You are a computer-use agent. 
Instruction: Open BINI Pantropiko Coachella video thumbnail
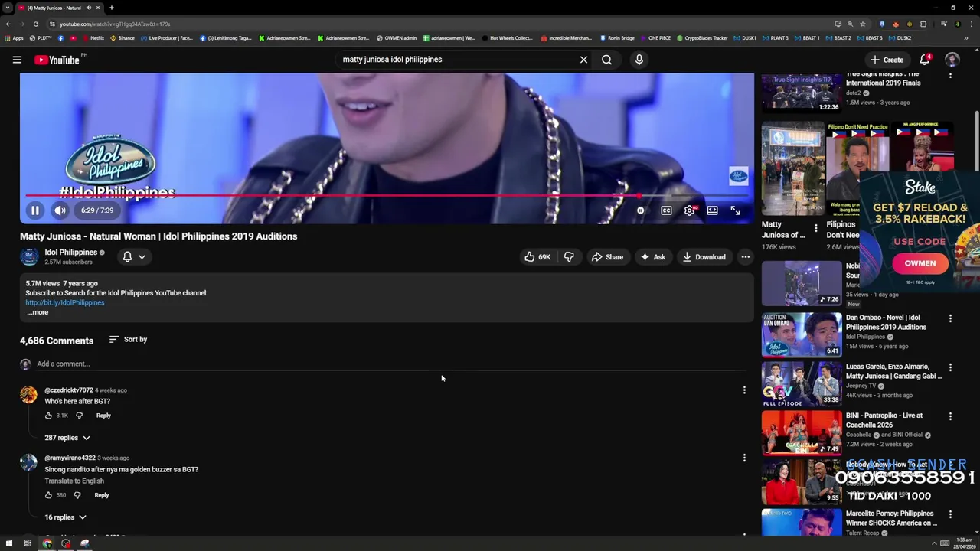802,432
